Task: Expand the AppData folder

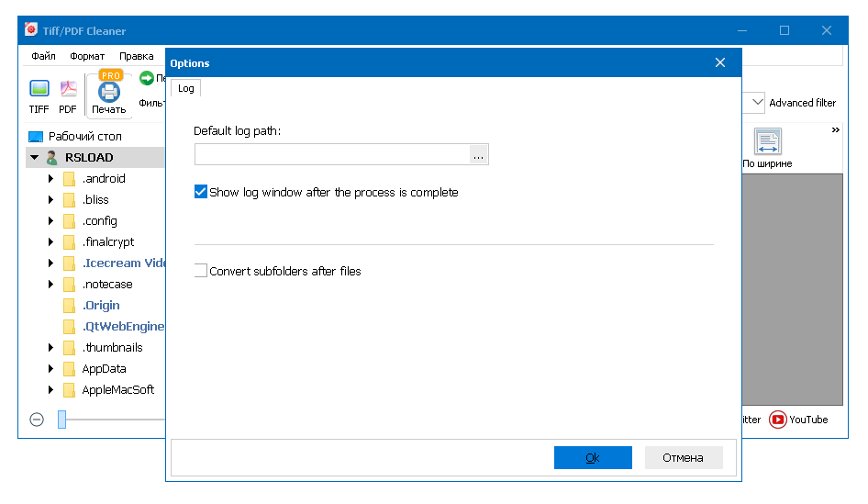Action: tap(51, 369)
